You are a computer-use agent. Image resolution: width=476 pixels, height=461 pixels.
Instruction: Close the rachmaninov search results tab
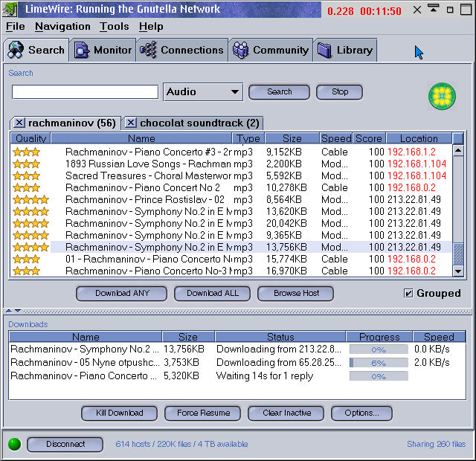pos(19,123)
